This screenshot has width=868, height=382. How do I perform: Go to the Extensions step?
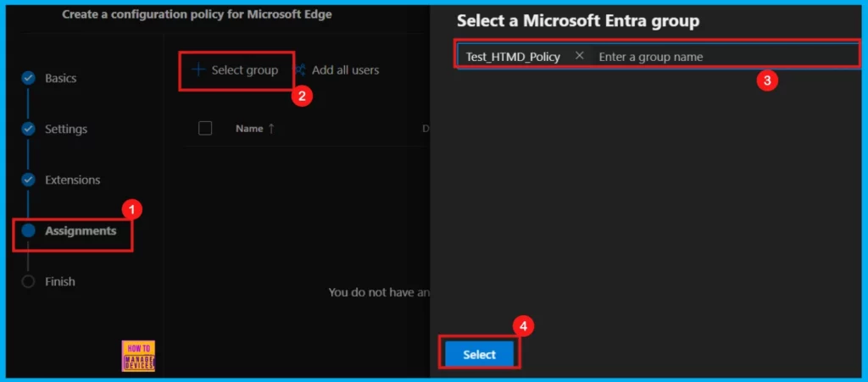tap(73, 180)
